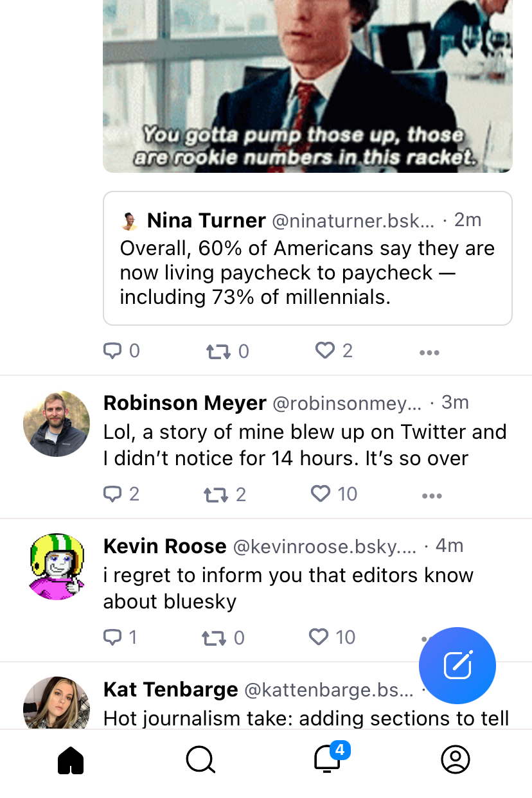Select the Home feed icon
Image resolution: width=532 pixels, height=798 pixels.
pyautogui.click(x=71, y=760)
